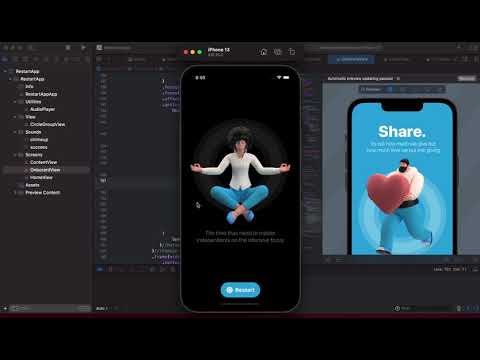Click the console Filter field

click(423, 308)
